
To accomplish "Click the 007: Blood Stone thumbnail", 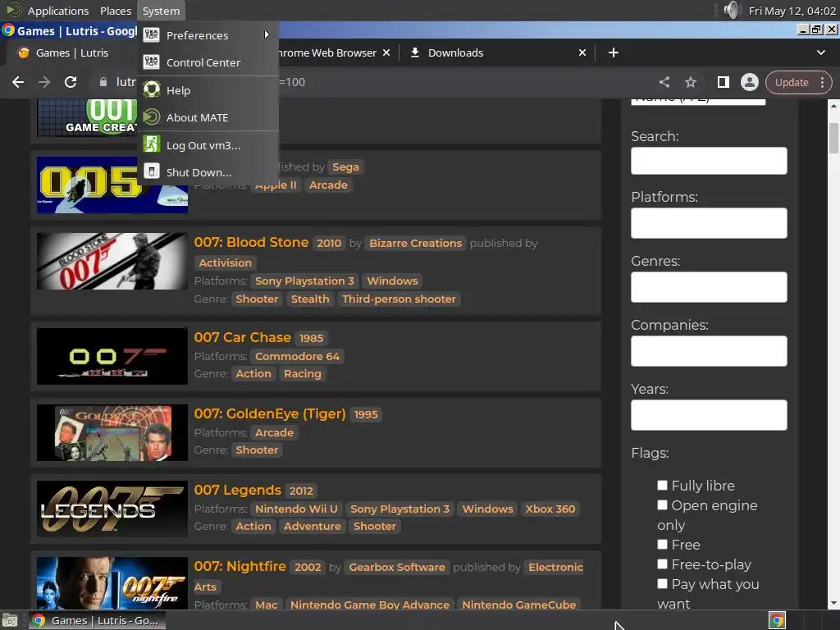I will (x=112, y=262).
